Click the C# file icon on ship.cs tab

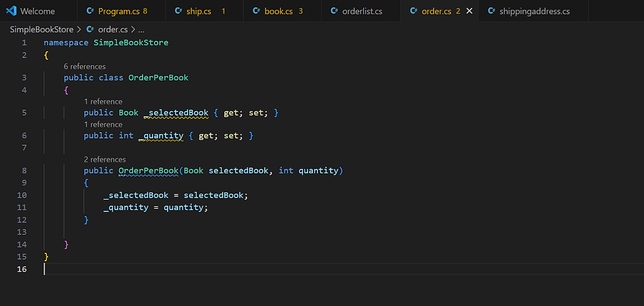[x=179, y=11]
